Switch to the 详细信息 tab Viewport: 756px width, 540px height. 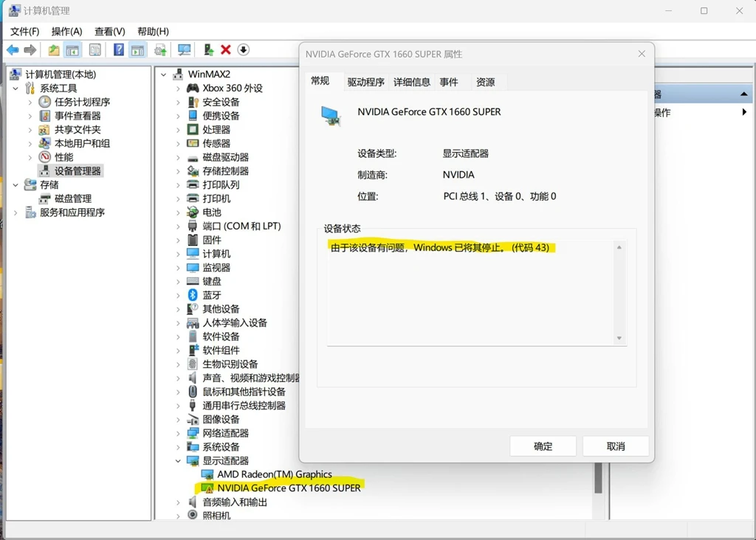(x=412, y=83)
